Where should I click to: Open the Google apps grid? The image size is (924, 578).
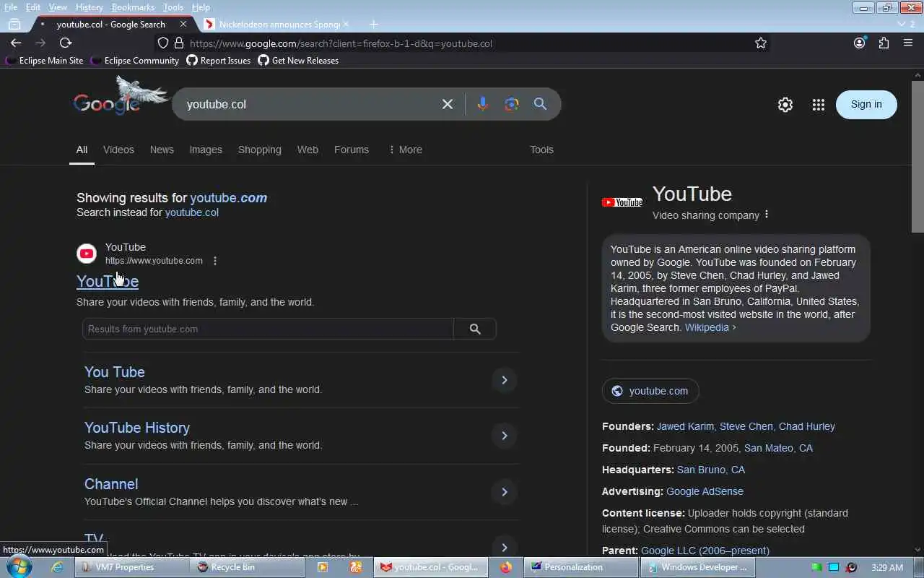818,105
